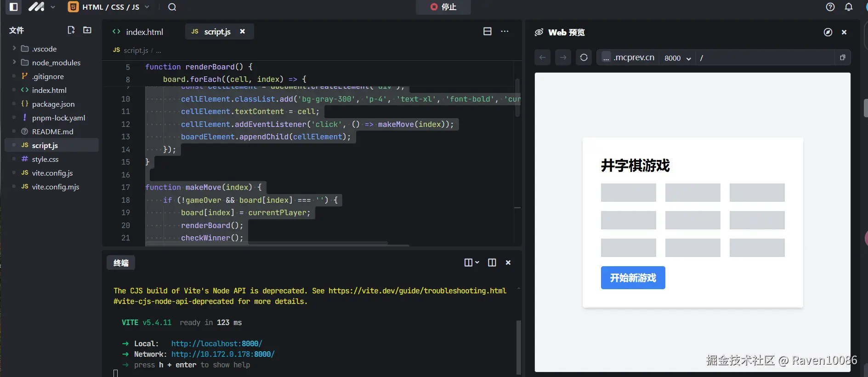868x377 pixels.
Task: Close the script.js editor tab
Action: pos(243,31)
